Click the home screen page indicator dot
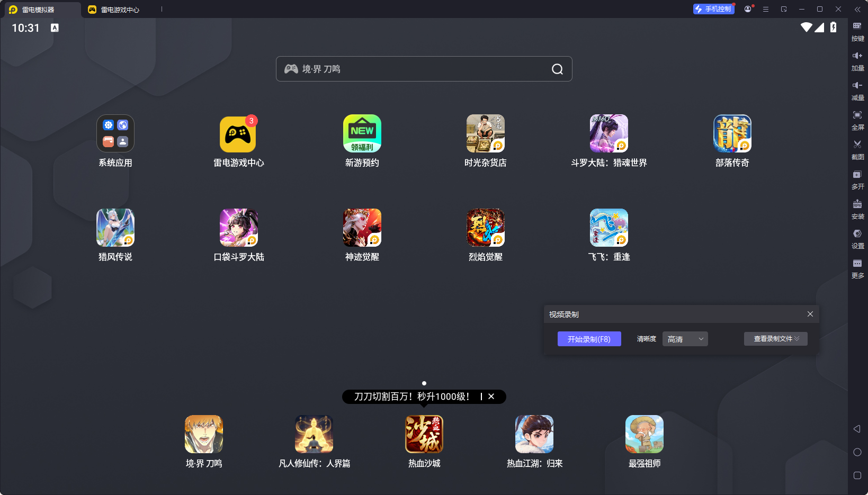Viewport: 868px width, 495px height. click(x=424, y=383)
